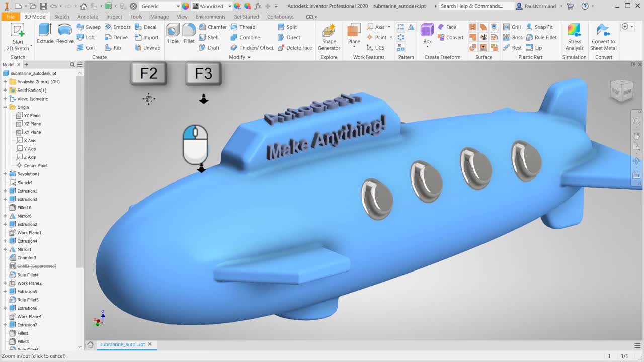Activate the Emboss tool
644x362 pixels.
[x=117, y=27]
